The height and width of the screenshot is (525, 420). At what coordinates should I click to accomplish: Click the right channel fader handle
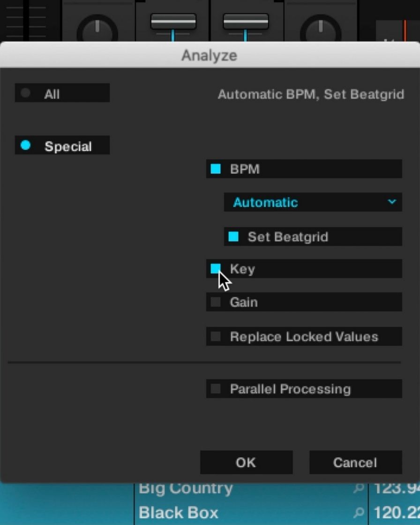[x=246, y=21]
